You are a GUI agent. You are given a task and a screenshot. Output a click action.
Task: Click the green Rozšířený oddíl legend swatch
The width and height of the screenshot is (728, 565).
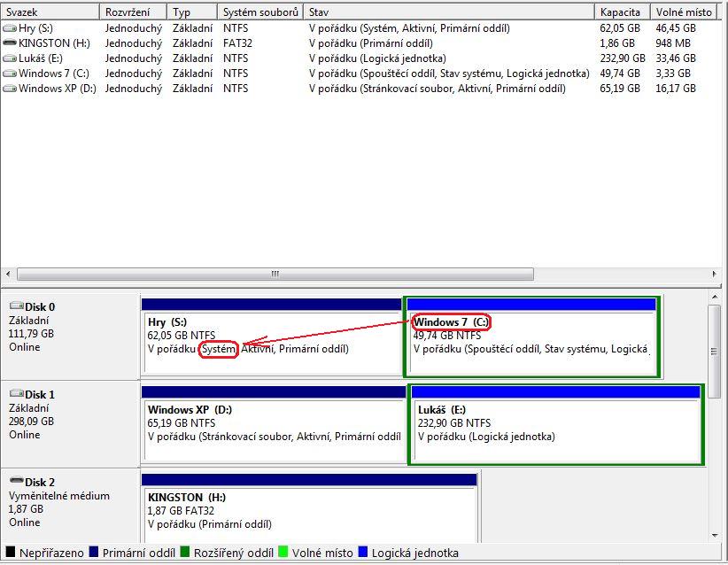coord(185,552)
